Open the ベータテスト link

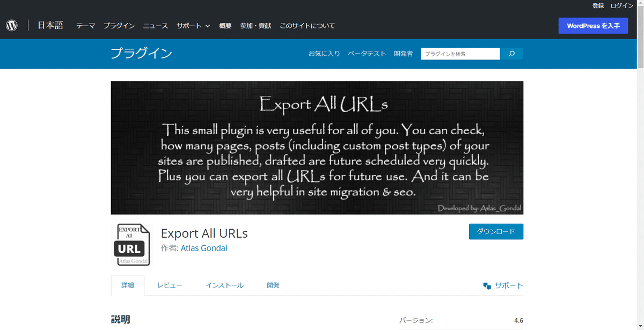(367, 54)
